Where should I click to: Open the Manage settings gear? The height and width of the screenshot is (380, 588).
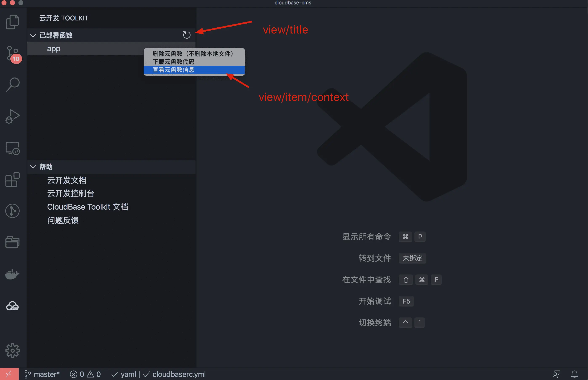(x=12, y=350)
